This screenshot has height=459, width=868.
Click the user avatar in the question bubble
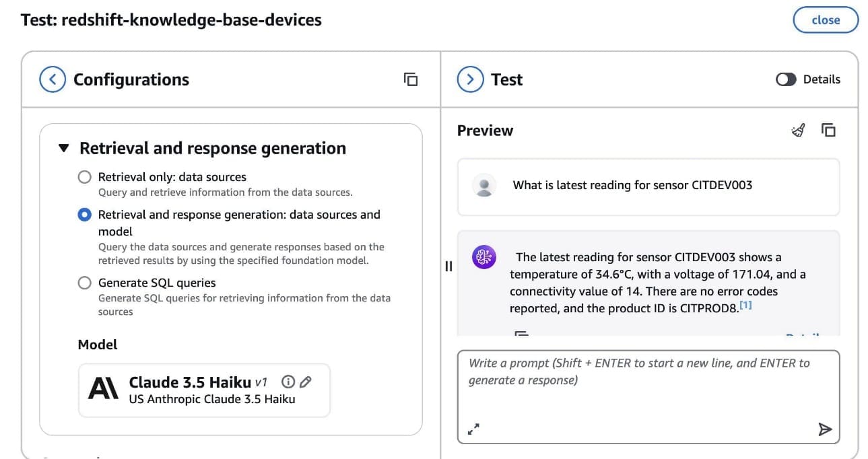(x=484, y=185)
